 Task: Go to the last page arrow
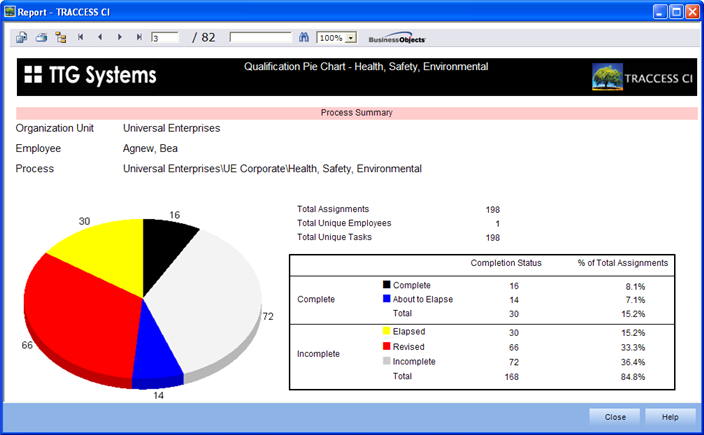139,37
